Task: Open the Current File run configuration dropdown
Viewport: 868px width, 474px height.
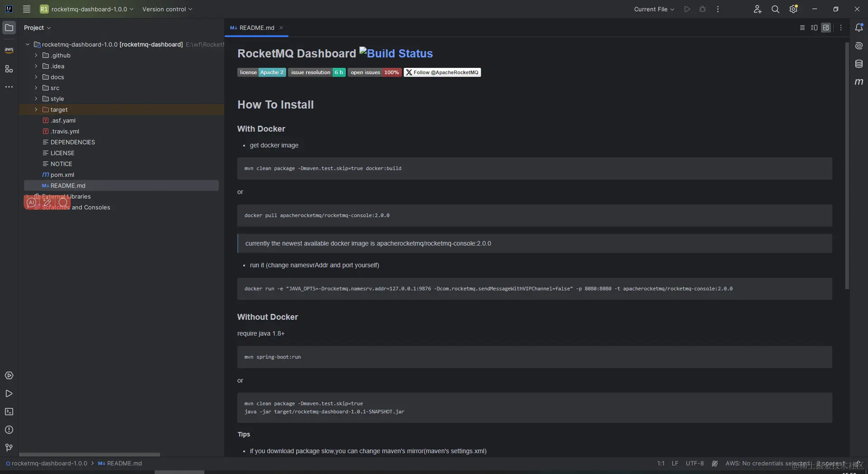Action: click(x=654, y=9)
